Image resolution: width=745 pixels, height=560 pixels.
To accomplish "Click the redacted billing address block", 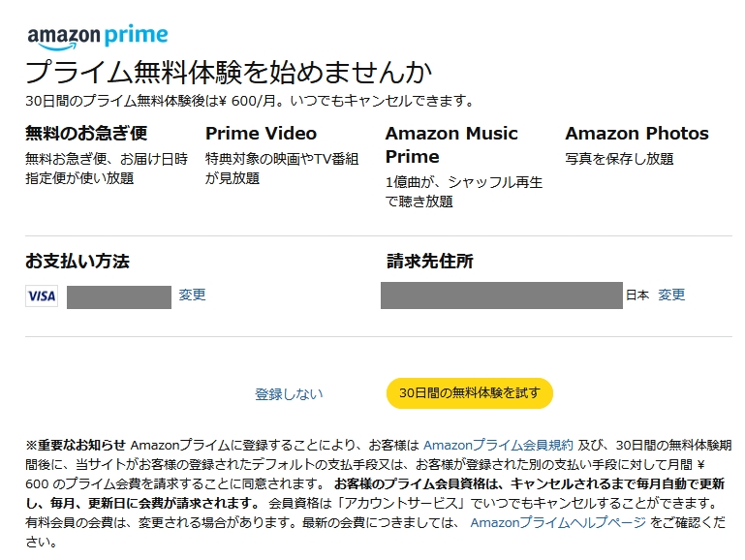I will pyautogui.click(x=501, y=295).
